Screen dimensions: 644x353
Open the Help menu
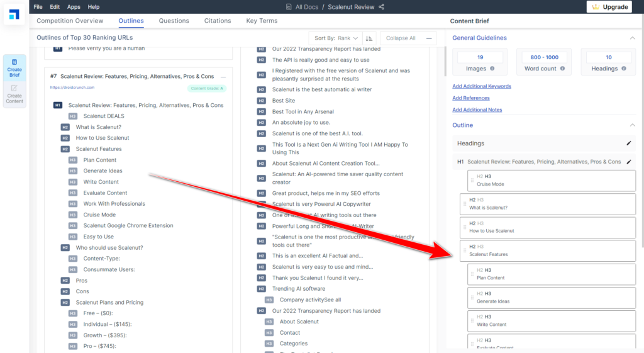(x=94, y=6)
